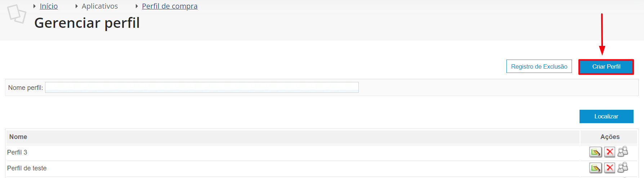The image size is (644, 178).
Task: Open the Registro de Exclusão button
Action: 539,66
